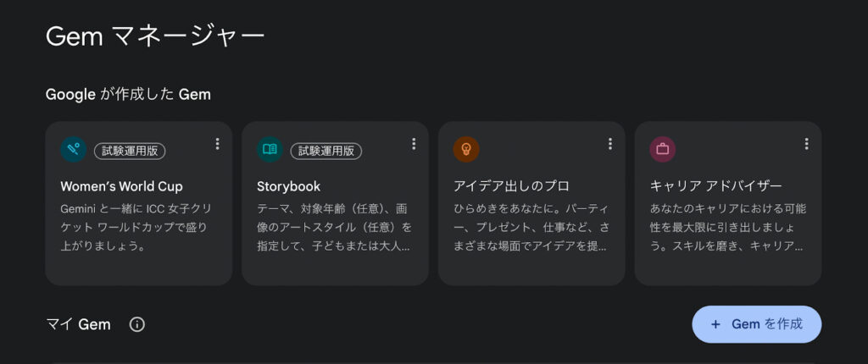The height and width of the screenshot is (364, 868).
Task: Click the Women's World Cup cricket icon
Action: tap(74, 150)
